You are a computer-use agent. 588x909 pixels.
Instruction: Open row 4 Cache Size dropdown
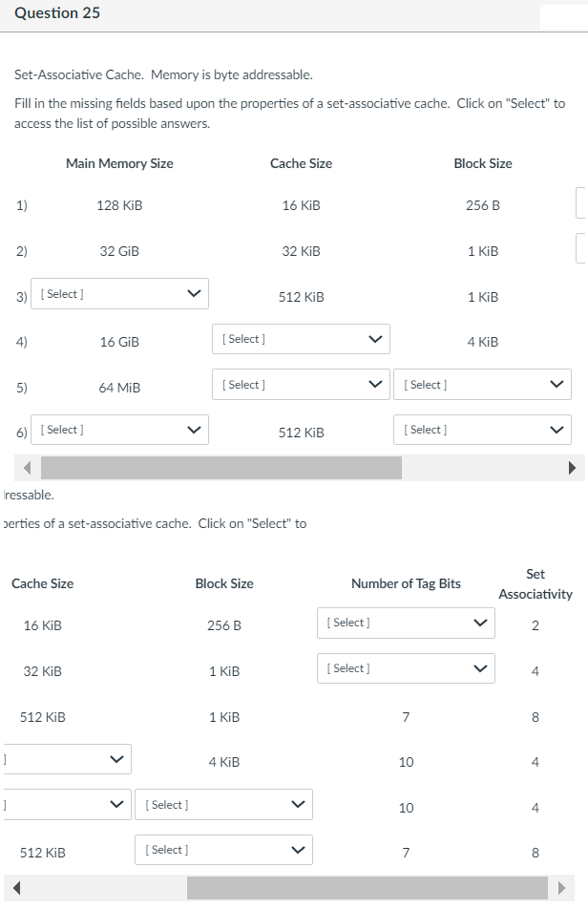tap(301, 339)
